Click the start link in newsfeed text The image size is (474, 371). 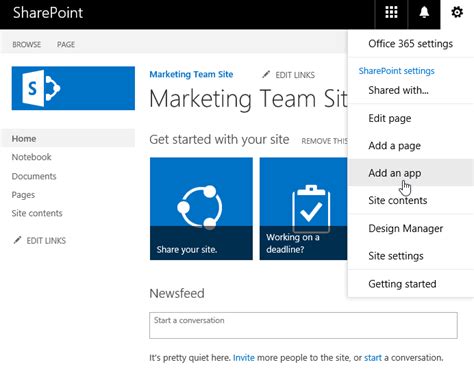point(373,358)
